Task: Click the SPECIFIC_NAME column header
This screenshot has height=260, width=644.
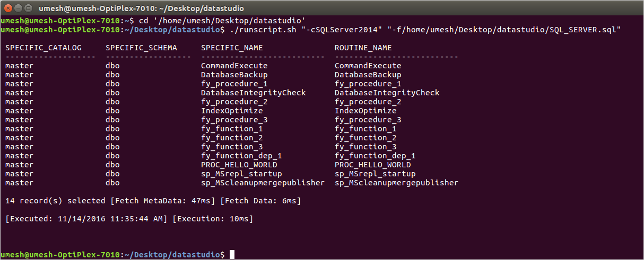Action: tap(232, 48)
